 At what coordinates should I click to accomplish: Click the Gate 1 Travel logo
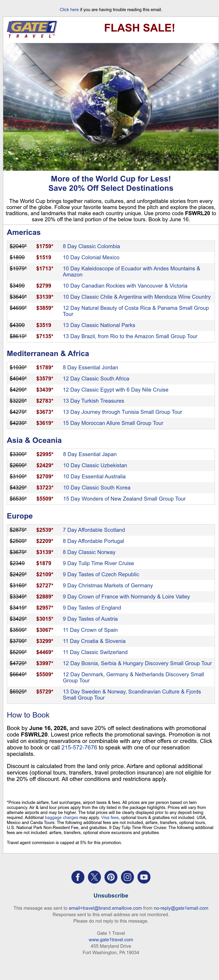[32, 29]
